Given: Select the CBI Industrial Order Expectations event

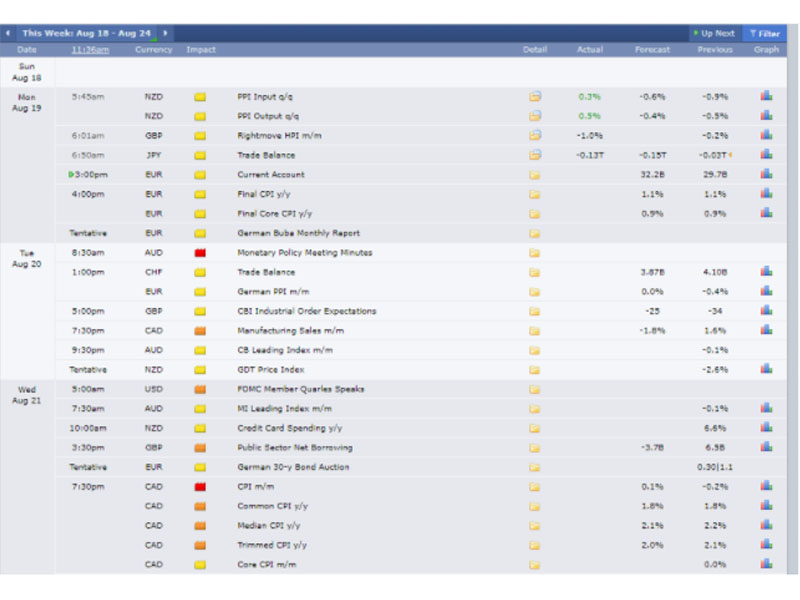Looking at the screenshot, I should pos(307,311).
